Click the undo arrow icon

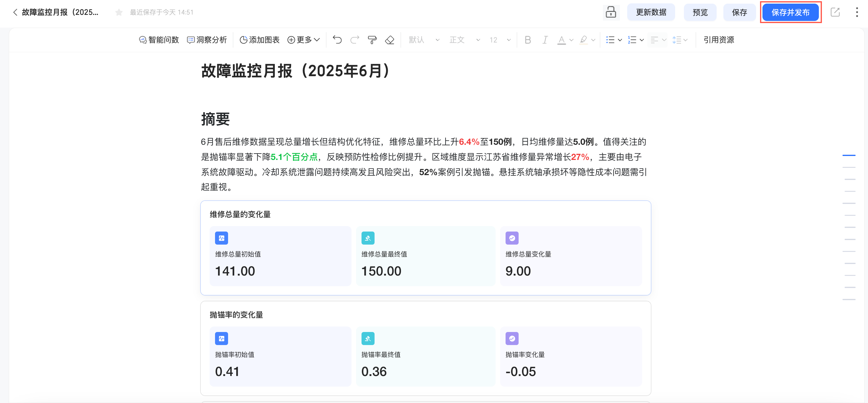pyautogui.click(x=337, y=40)
